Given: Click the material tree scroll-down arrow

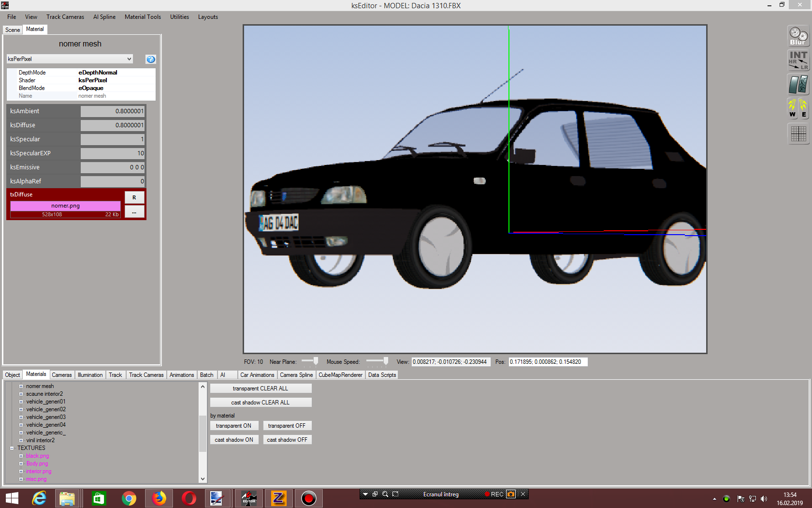Looking at the screenshot, I should [203, 479].
